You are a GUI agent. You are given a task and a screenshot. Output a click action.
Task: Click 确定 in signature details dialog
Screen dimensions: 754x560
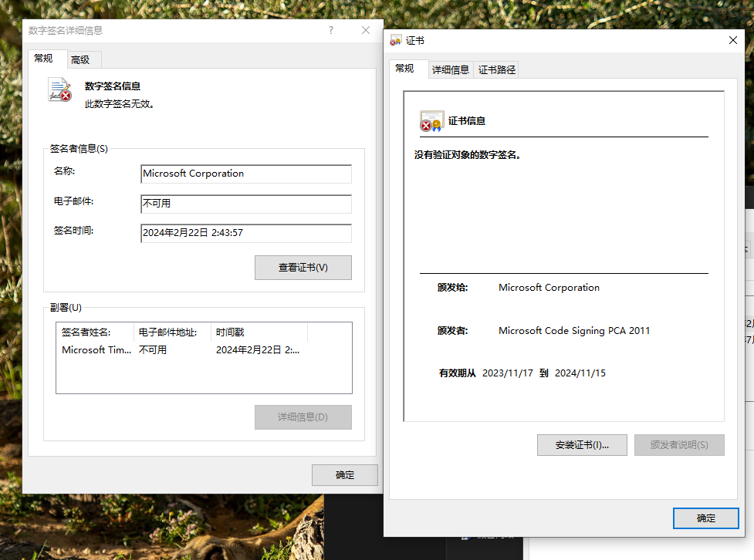click(x=345, y=475)
